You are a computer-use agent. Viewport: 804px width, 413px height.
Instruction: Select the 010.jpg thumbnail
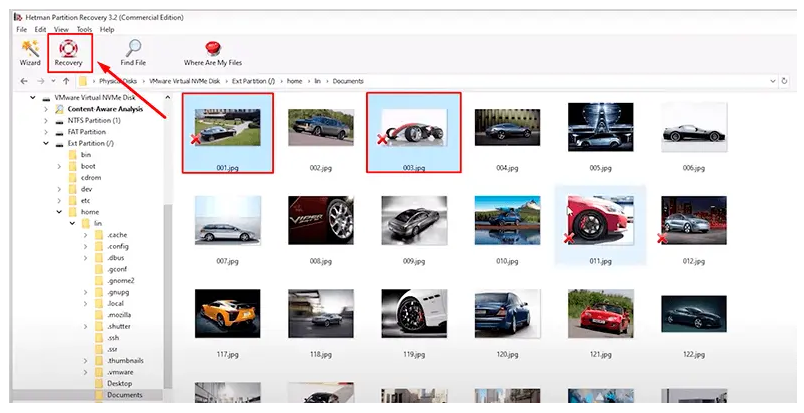click(x=507, y=220)
